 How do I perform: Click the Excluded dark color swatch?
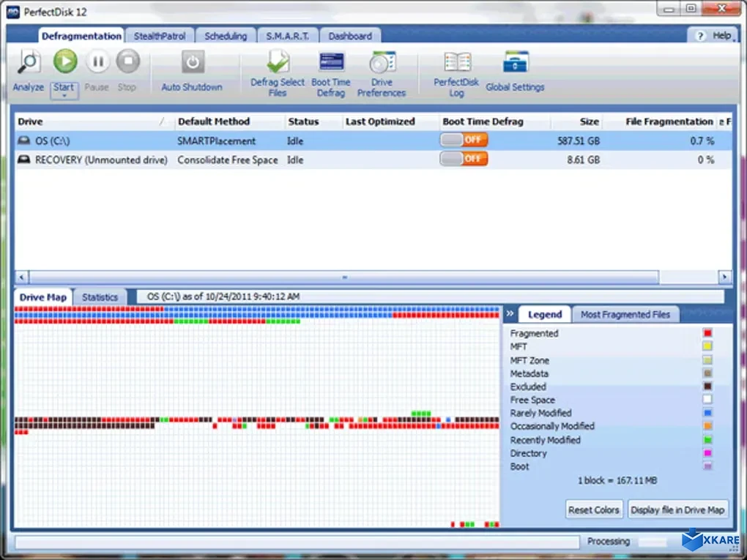coord(707,387)
